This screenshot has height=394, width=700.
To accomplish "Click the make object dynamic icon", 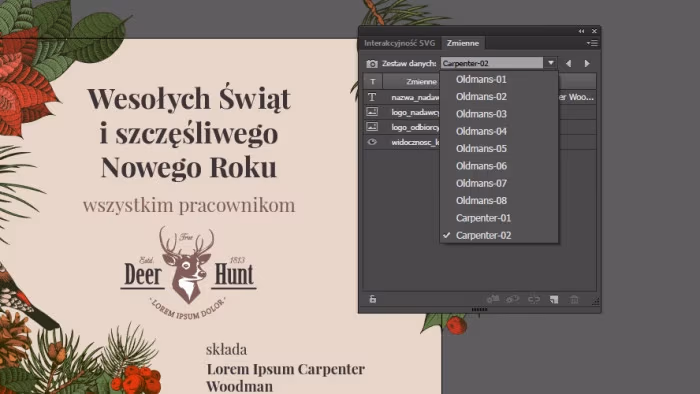I will click(493, 299).
